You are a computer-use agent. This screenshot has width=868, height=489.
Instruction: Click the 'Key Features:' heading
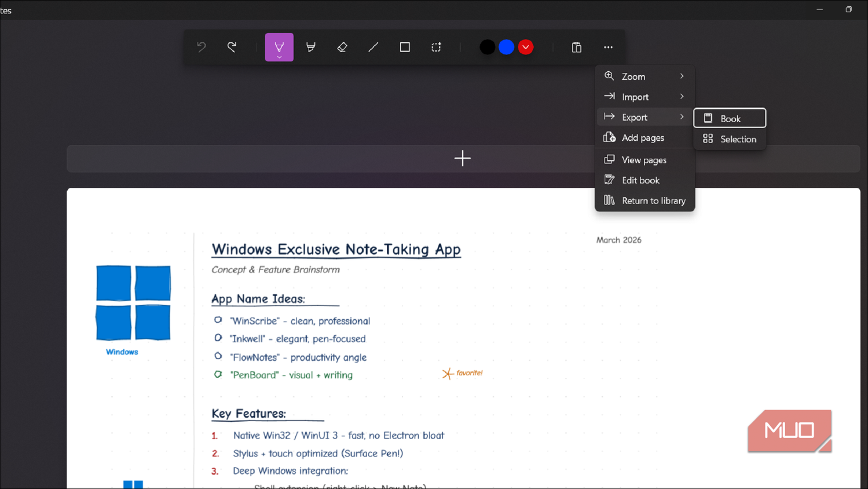coord(248,414)
